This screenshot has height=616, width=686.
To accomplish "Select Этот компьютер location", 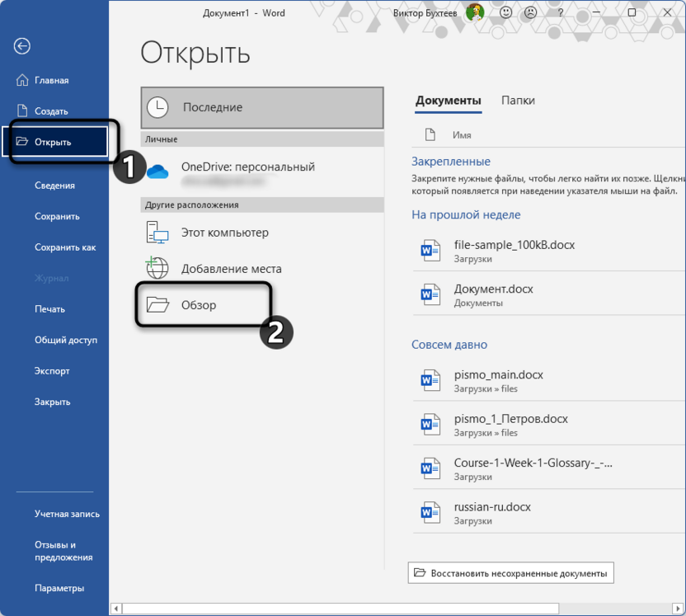I will (262, 233).
